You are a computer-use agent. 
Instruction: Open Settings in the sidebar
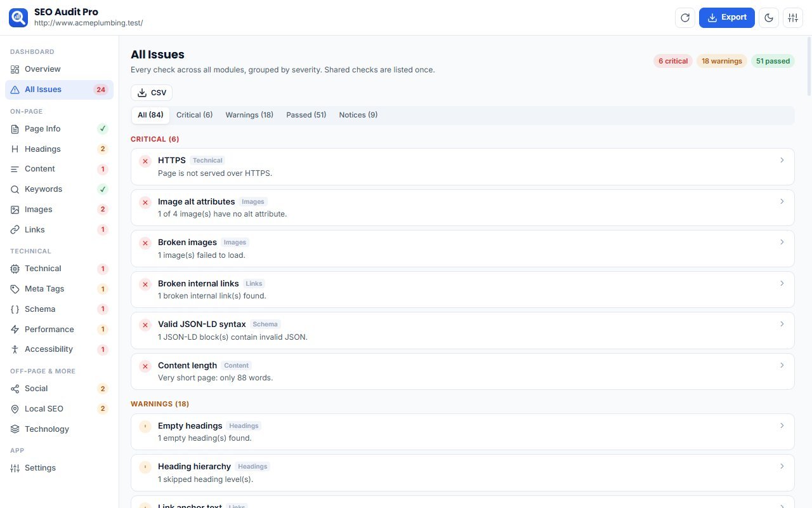(x=59, y=468)
